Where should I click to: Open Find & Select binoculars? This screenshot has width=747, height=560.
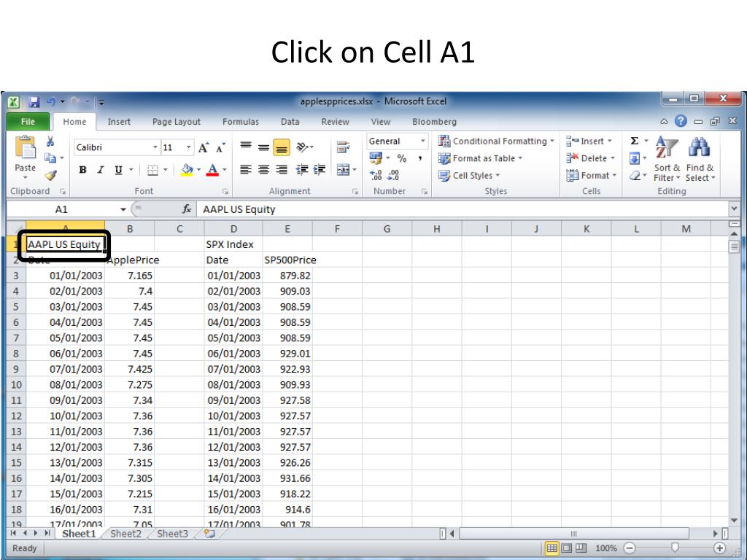700,160
